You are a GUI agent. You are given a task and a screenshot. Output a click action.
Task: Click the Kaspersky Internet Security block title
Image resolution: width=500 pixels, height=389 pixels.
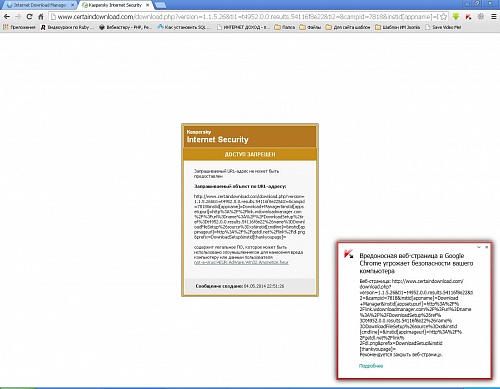point(217,137)
